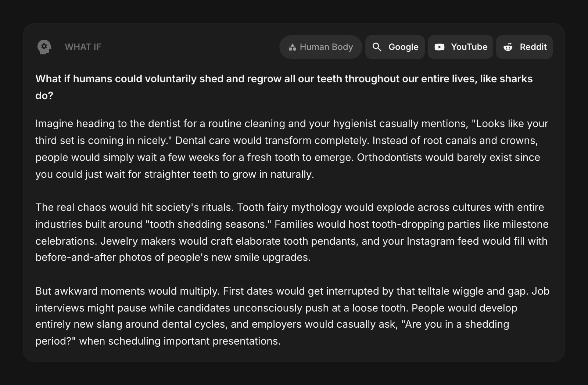588x385 pixels.
Task: Click the magnifying glass icon beside Google
Action: [377, 47]
